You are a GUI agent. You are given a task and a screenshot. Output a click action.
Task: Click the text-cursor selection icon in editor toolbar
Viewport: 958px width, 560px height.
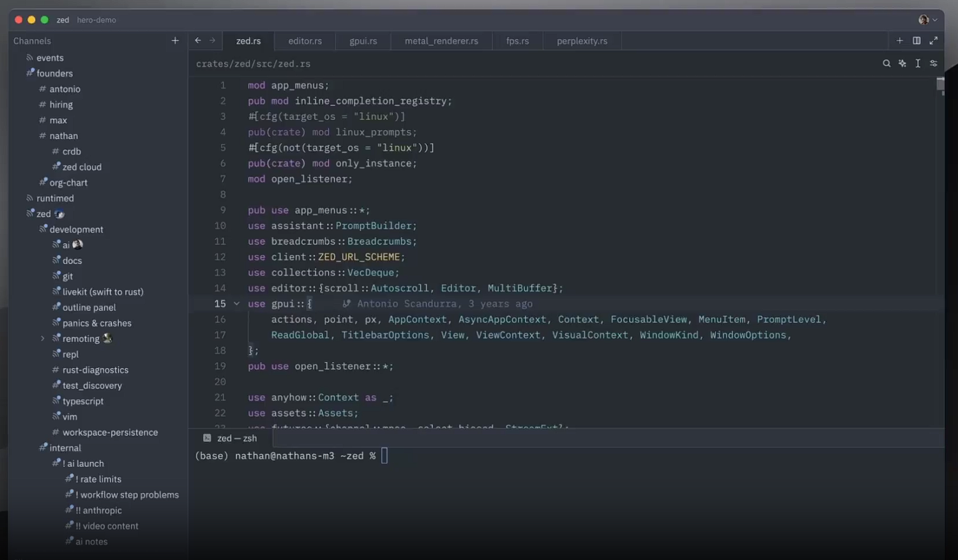(918, 63)
